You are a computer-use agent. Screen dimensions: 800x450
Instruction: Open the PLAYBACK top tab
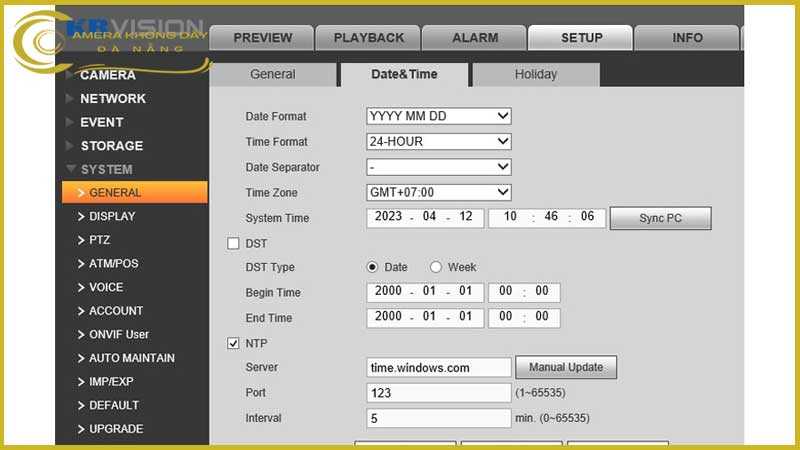coord(368,38)
